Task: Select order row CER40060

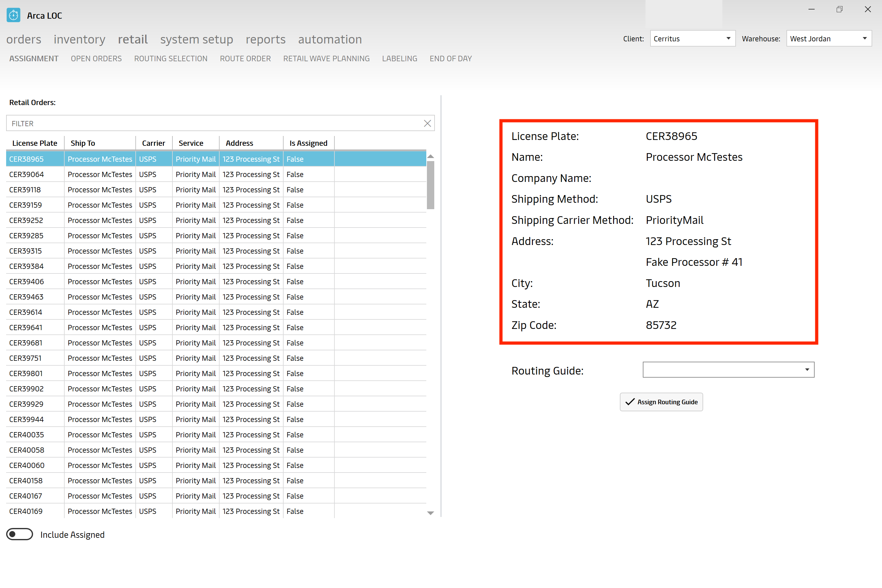Action: point(216,466)
